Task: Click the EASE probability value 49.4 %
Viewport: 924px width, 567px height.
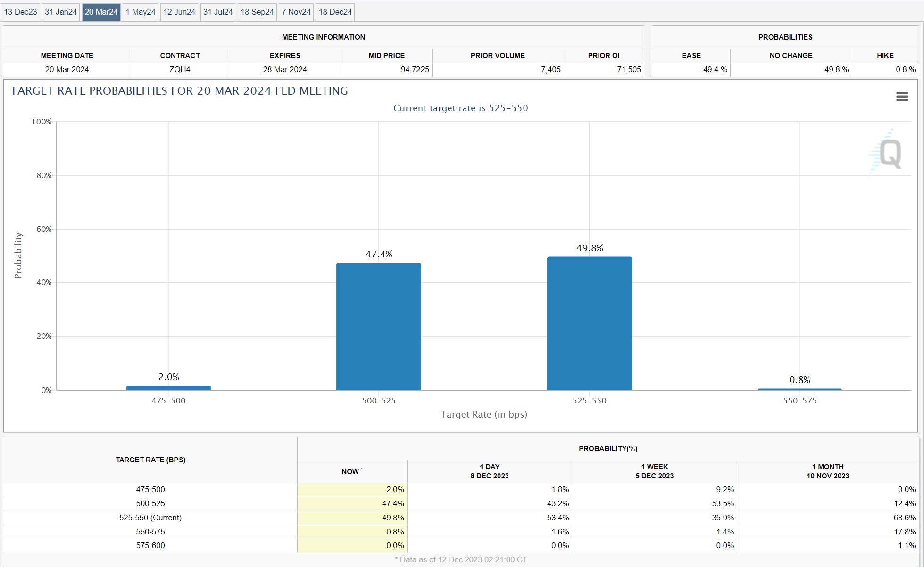Action: tap(715, 69)
